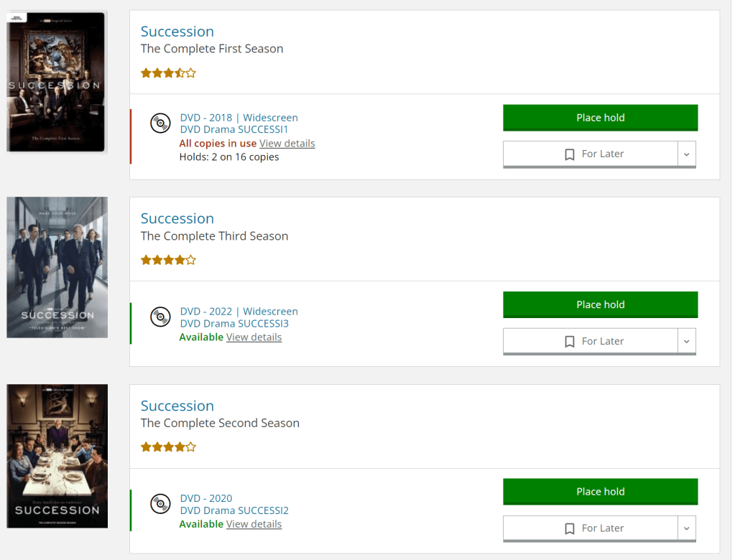Viewport: 735px width, 560px height.
Task: Place hold on Succession Second Season
Action: pyautogui.click(x=600, y=492)
